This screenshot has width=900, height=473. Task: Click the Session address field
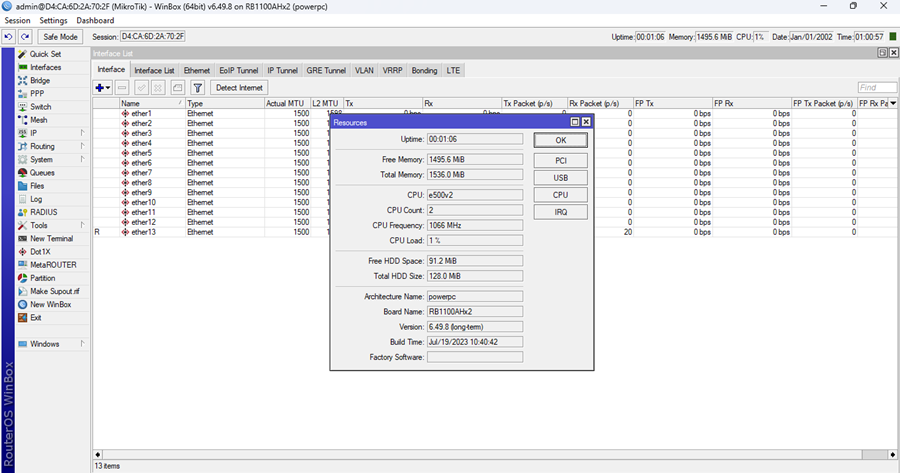coord(153,36)
